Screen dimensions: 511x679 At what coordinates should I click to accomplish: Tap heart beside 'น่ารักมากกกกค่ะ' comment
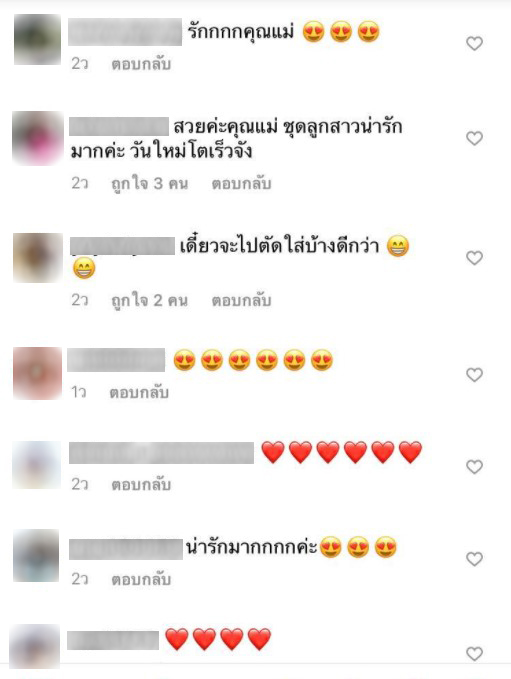coord(474,559)
